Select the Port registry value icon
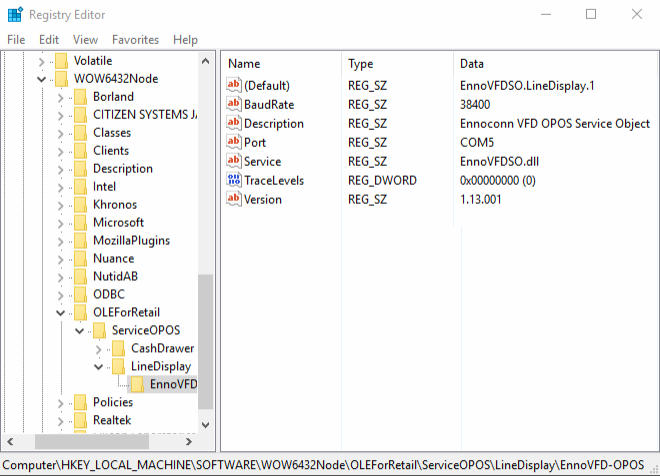This screenshot has width=660, height=476. (235, 143)
